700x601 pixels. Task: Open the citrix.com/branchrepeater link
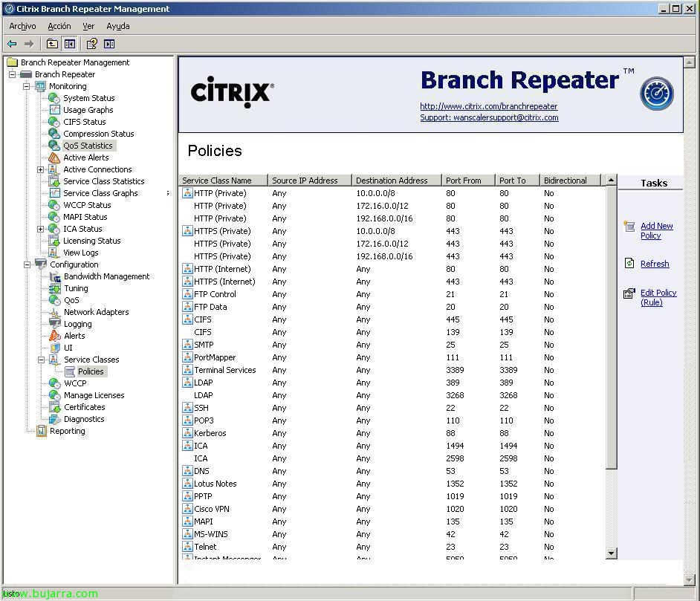click(x=489, y=106)
